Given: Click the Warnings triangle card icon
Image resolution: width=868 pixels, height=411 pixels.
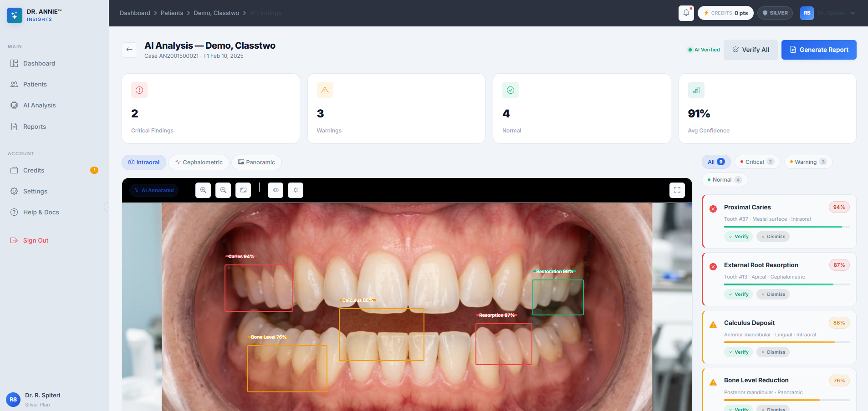Looking at the screenshot, I should (x=325, y=90).
